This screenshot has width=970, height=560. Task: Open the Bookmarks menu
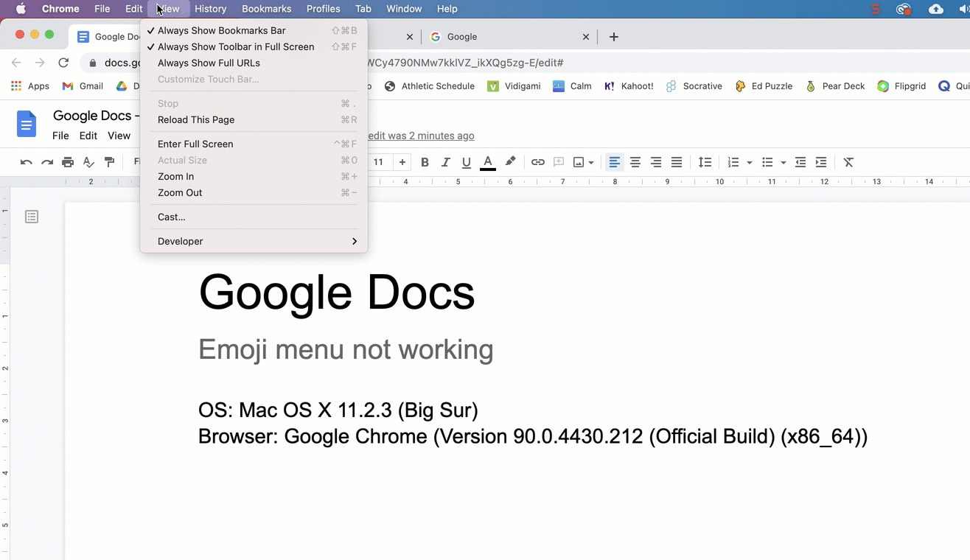(266, 9)
